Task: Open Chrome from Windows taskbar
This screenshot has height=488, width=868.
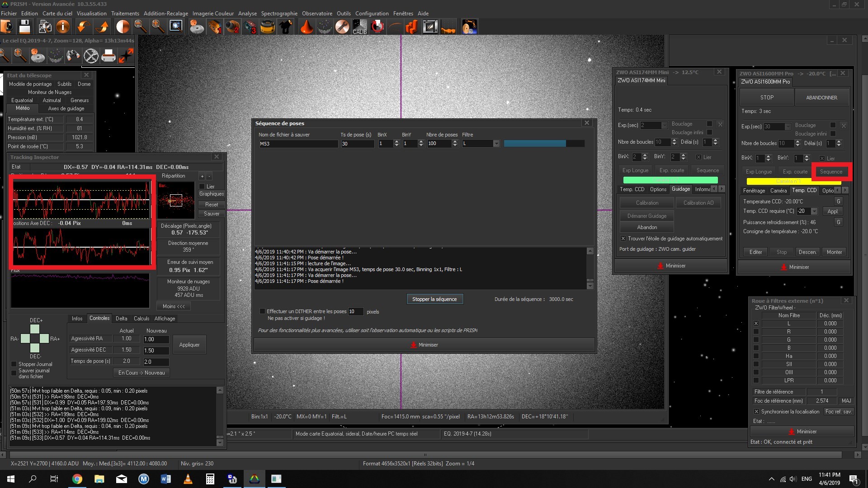Action: click(77, 479)
